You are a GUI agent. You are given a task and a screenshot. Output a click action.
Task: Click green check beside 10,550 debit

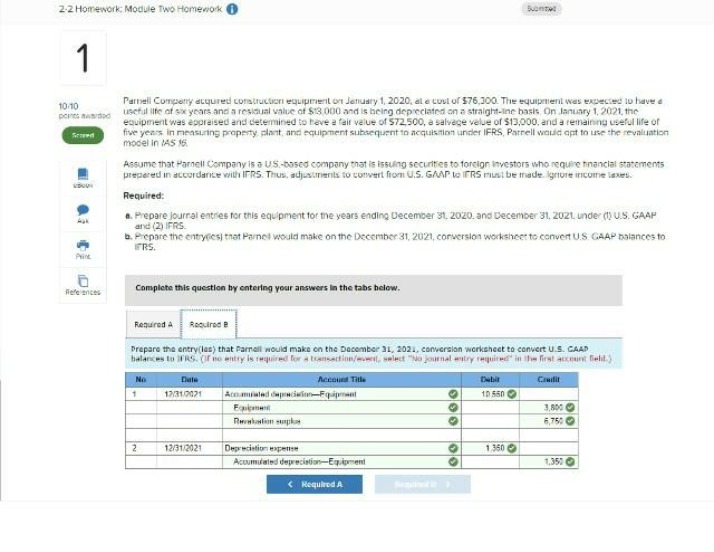click(x=512, y=394)
